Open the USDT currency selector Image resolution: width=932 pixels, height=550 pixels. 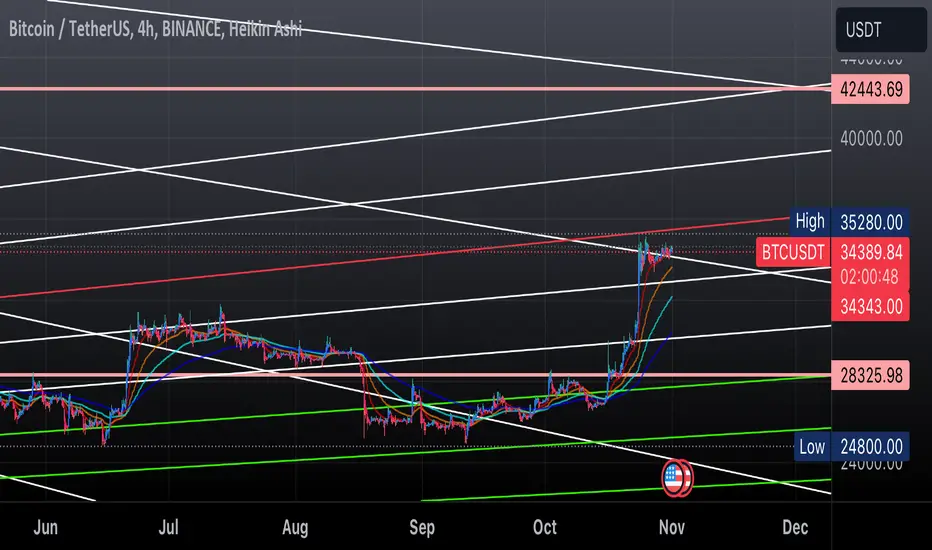pyautogui.click(x=881, y=30)
